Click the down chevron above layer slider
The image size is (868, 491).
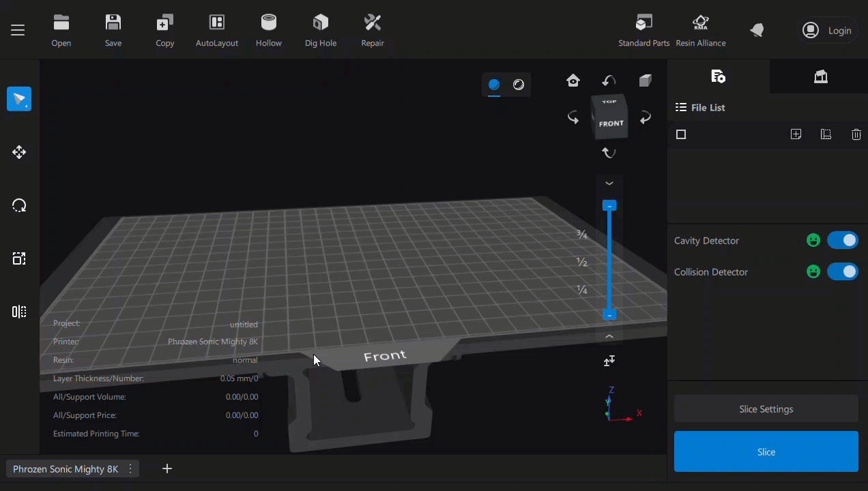609,183
